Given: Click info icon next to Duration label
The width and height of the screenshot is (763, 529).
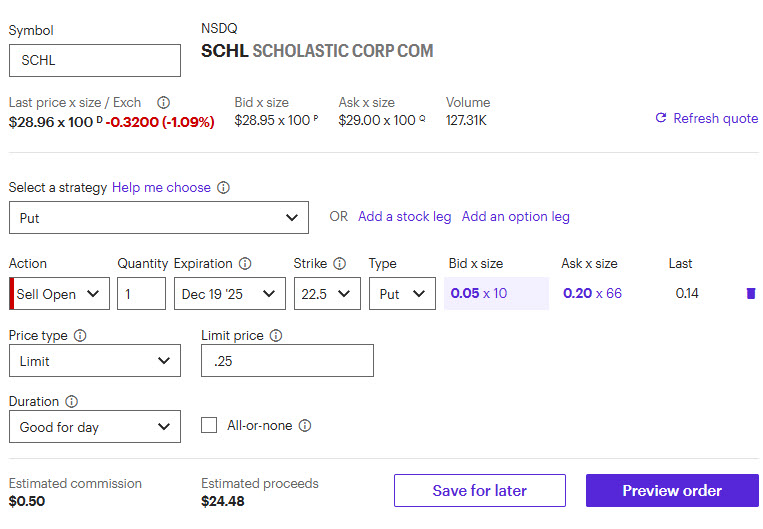Looking at the screenshot, I should 72,402.
